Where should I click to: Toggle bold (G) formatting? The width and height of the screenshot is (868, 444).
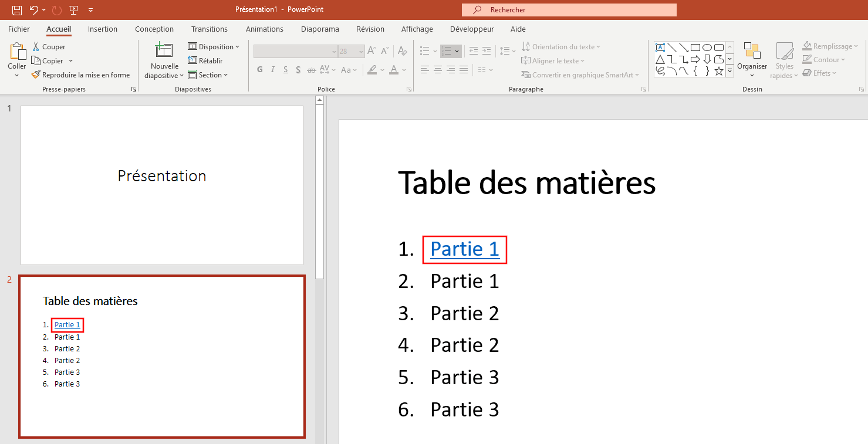(x=260, y=70)
